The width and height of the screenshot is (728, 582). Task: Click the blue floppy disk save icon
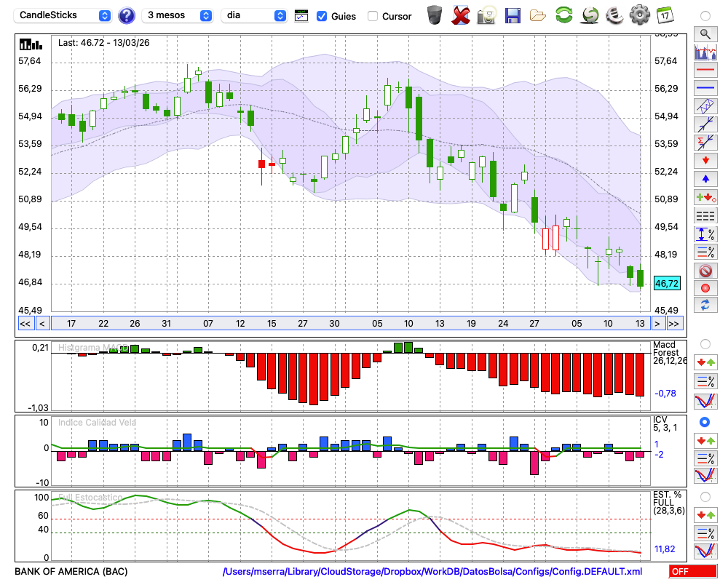coord(513,15)
